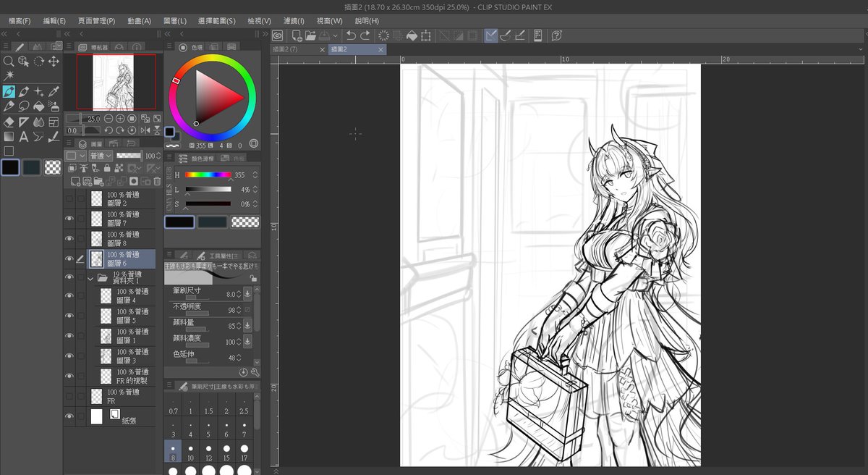This screenshot has width=868, height=475.
Task: Open the 導航器 navigator tab
Action: 91,47
